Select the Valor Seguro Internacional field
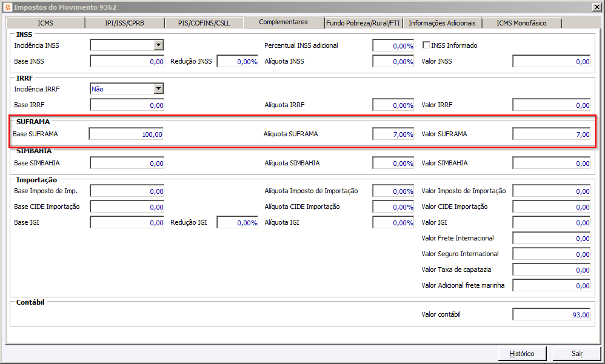 [x=552, y=254]
